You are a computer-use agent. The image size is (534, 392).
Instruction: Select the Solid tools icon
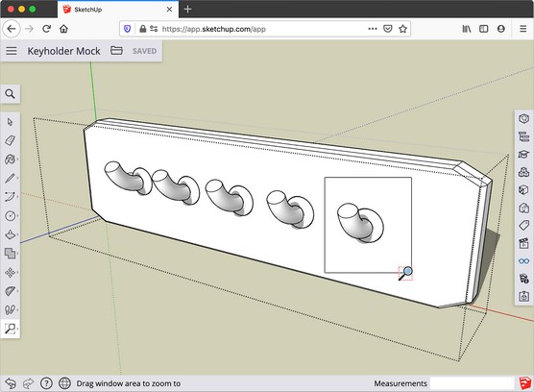click(11, 253)
